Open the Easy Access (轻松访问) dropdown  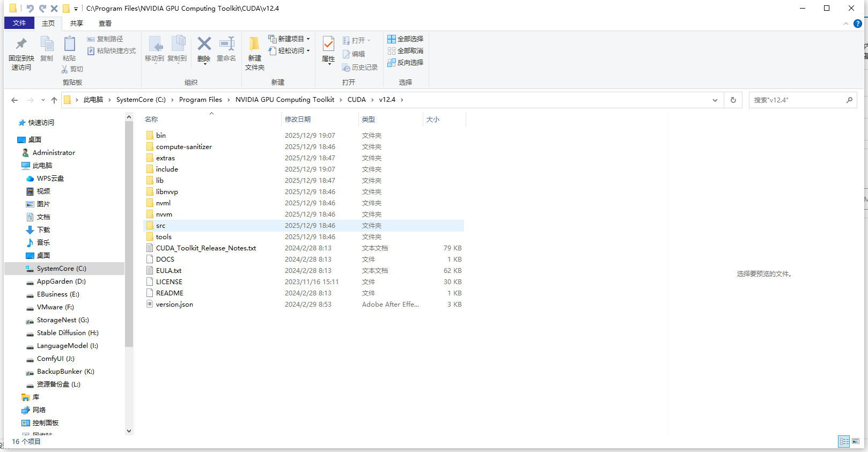308,51
